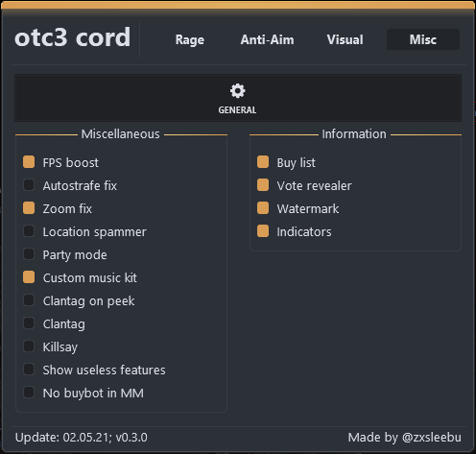Enable the Killsay option
Viewport: 476px width, 454px height.
point(29,346)
